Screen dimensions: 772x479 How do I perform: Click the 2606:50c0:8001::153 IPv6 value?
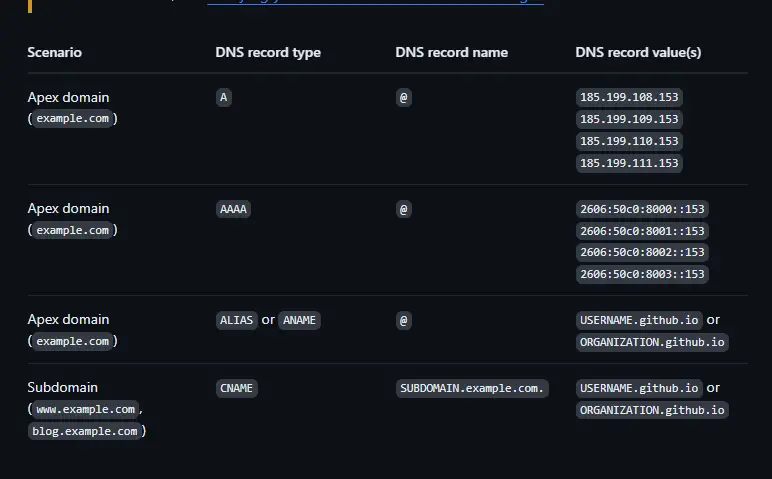coord(642,231)
